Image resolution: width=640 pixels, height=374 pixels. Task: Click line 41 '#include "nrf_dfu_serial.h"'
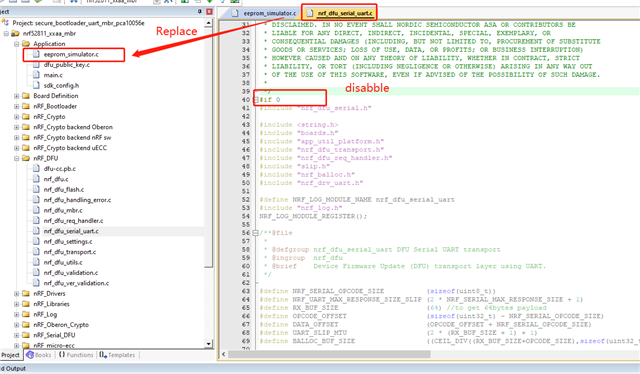(x=316, y=108)
